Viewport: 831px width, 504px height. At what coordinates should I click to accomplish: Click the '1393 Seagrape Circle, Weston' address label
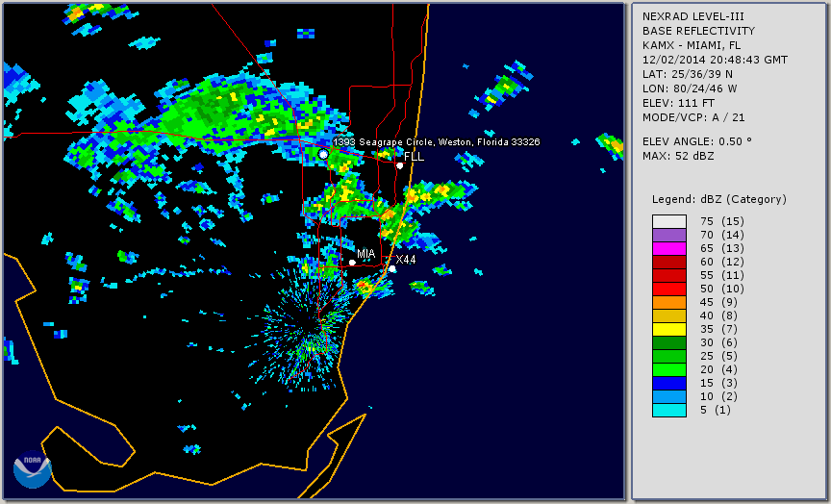(x=437, y=142)
